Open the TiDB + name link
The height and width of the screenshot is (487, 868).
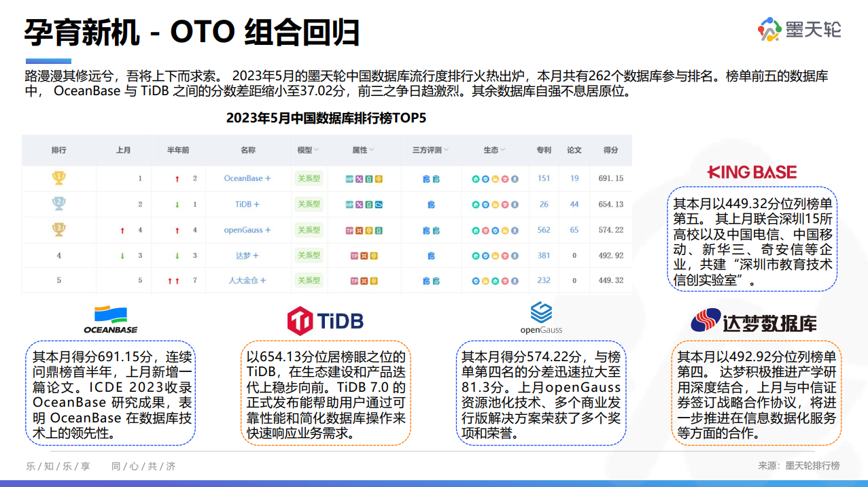pos(247,204)
